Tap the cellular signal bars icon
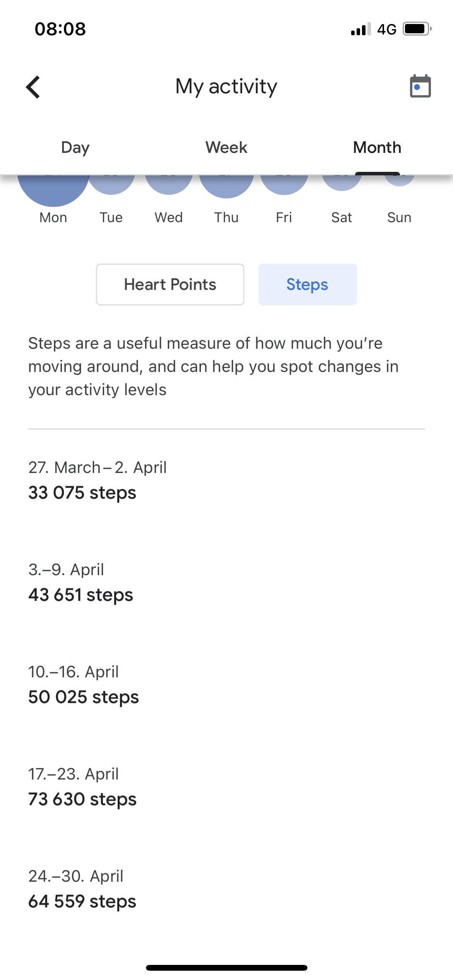The width and height of the screenshot is (453, 980). (x=360, y=29)
